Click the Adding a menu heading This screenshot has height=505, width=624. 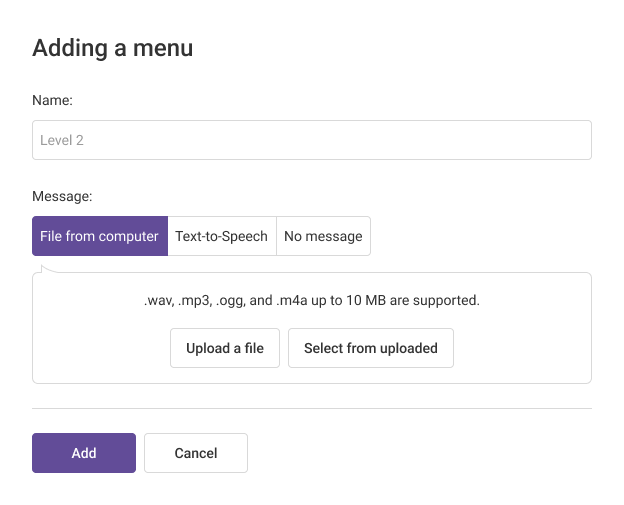(112, 47)
